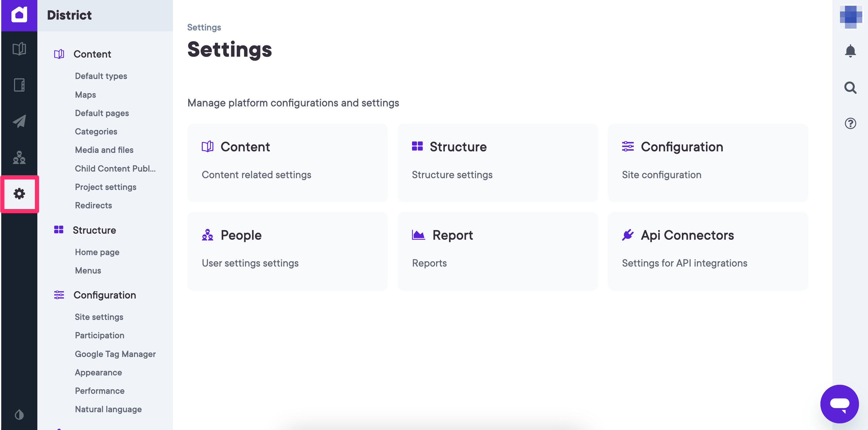Open the help question mark icon
The height and width of the screenshot is (430, 868).
click(850, 123)
